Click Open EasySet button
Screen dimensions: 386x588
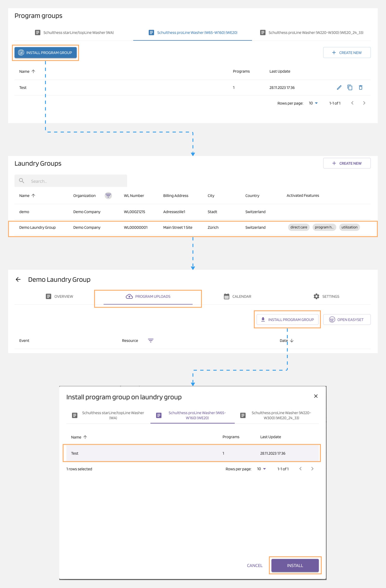pos(346,320)
